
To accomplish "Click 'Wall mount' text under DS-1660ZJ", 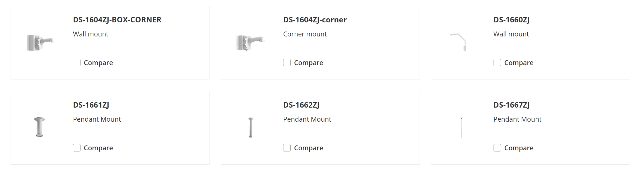I will [511, 34].
